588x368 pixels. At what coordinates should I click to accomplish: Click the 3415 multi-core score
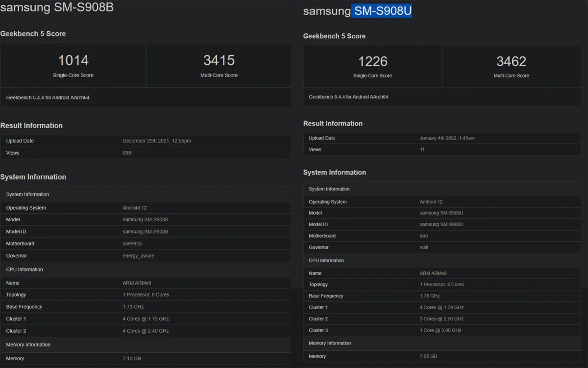click(219, 60)
